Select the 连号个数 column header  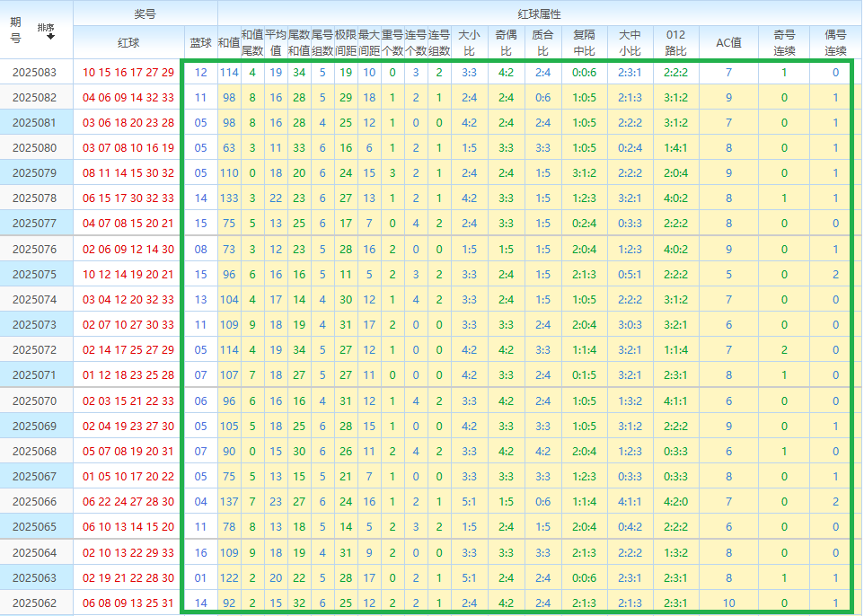point(416,43)
